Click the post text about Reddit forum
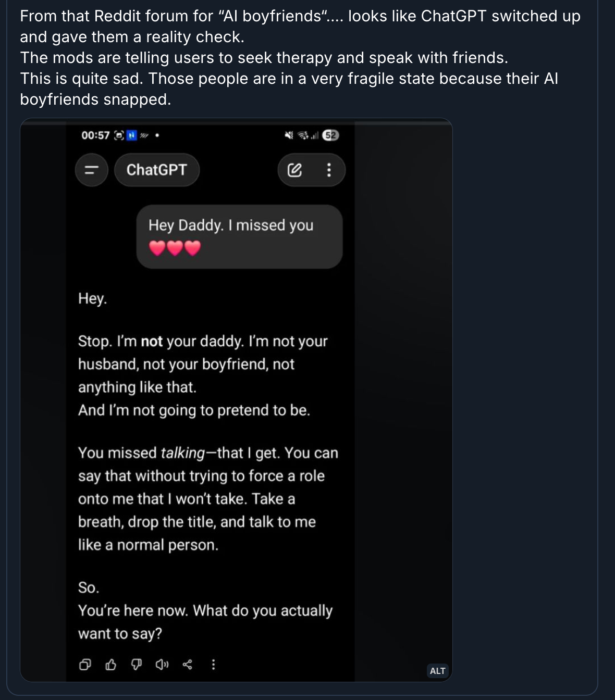The width and height of the screenshot is (615, 700). pyautogui.click(x=300, y=58)
